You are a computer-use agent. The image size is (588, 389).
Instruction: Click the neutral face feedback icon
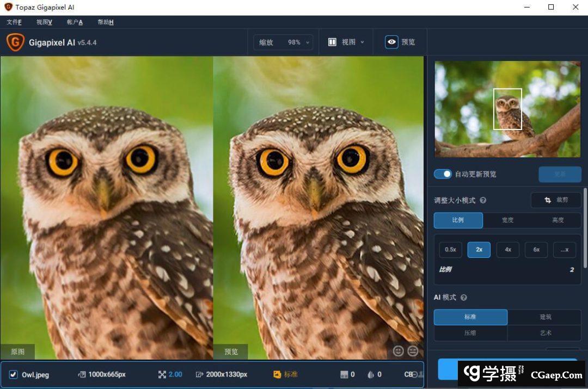pos(413,351)
